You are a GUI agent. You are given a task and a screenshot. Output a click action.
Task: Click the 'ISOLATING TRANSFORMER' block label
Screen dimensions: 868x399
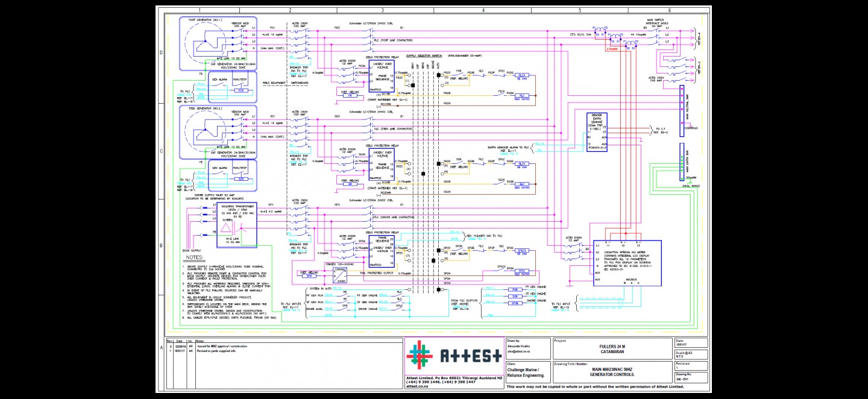click(236, 206)
